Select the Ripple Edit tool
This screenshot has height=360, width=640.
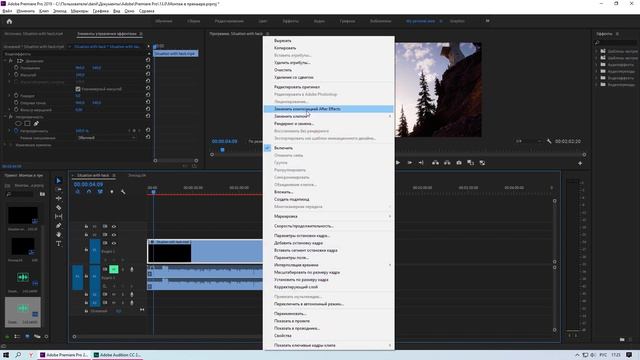tap(58, 198)
